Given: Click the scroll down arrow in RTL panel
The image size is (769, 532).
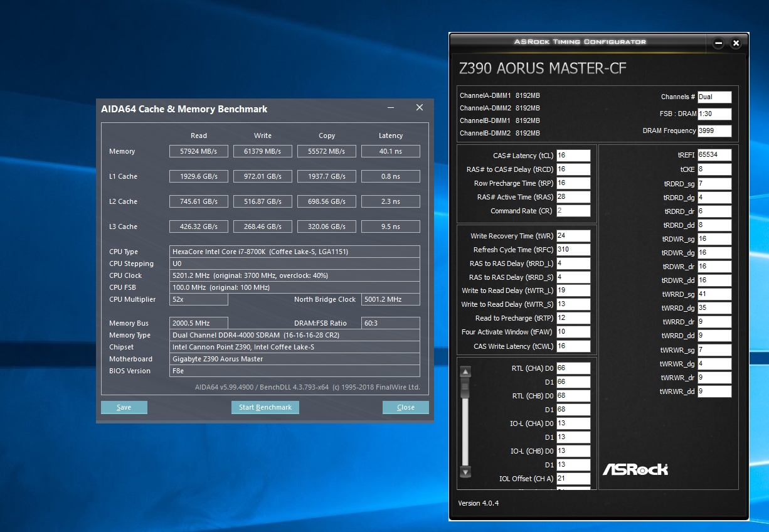Looking at the screenshot, I should tap(465, 472).
